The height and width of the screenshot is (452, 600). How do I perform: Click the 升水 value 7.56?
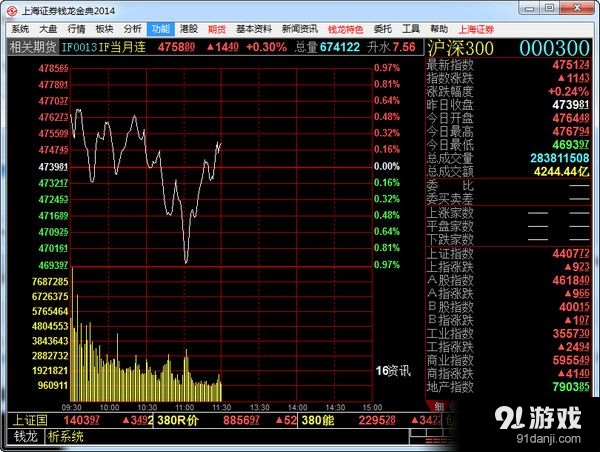pyautogui.click(x=404, y=47)
